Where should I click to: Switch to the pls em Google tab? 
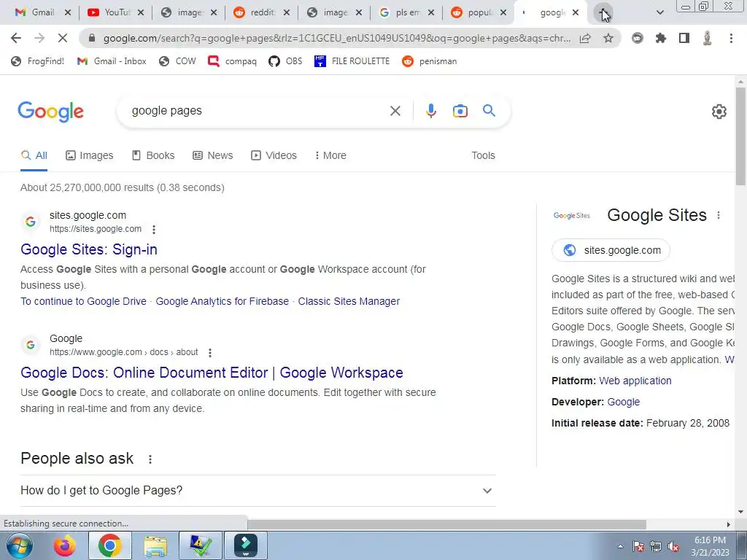[x=406, y=13]
